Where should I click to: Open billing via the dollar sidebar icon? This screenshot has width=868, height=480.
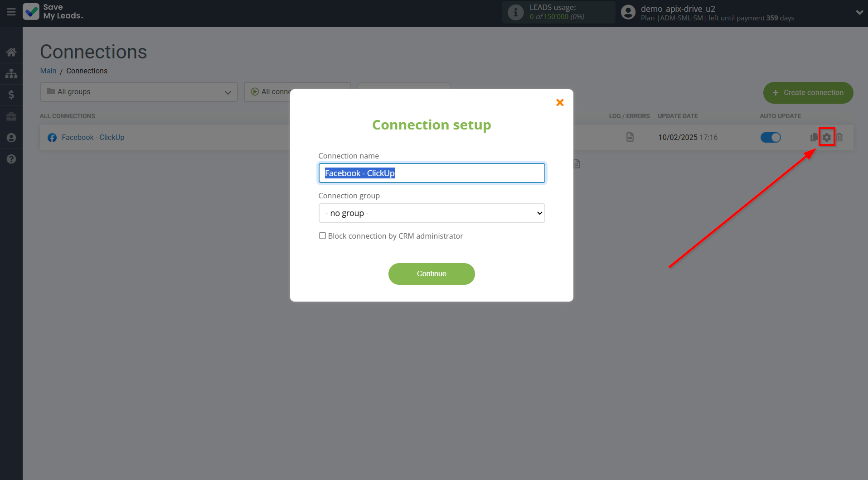pos(11,95)
